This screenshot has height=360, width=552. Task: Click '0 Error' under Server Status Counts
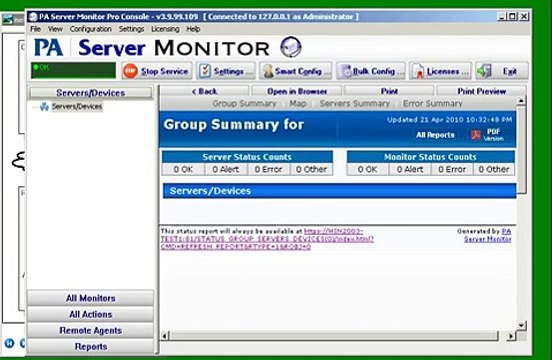(x=269, y=169)
